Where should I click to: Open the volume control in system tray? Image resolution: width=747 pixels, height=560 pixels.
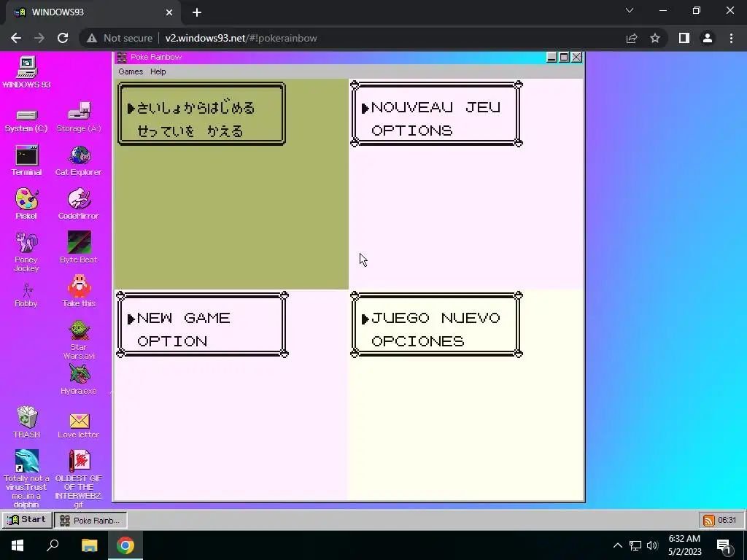[x=653, y=545]
